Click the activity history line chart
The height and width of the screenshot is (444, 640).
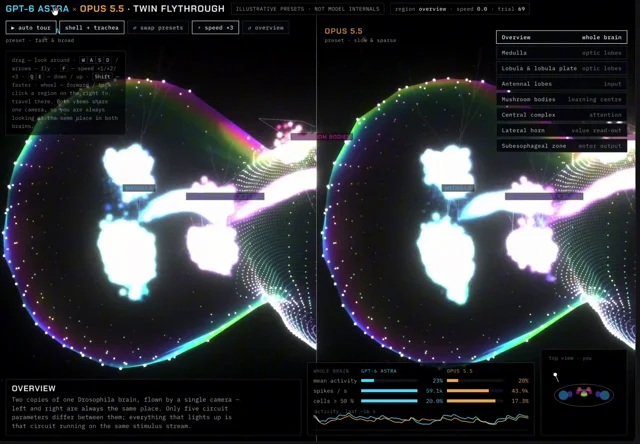click(x=420, y=419)
